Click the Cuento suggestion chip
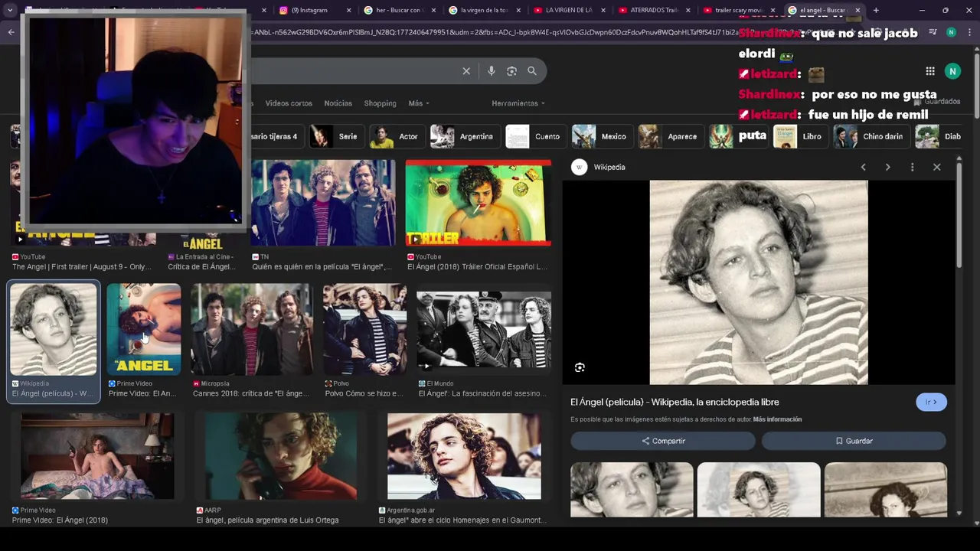This screenshot has height=551, width=980. (x=535, y=136)
